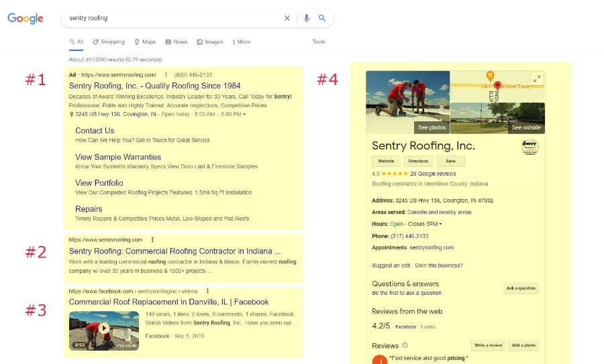Open the 26 Google reviews link
The height and width of the screenshot is (364, 604).
pyautogui.click(x=433, y=174)
